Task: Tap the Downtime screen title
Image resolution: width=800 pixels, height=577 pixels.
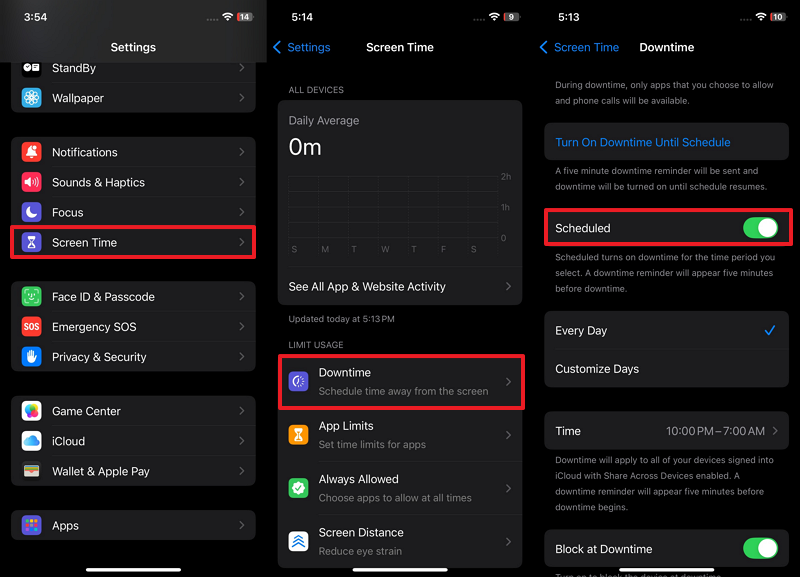Action: pos(666,47)
